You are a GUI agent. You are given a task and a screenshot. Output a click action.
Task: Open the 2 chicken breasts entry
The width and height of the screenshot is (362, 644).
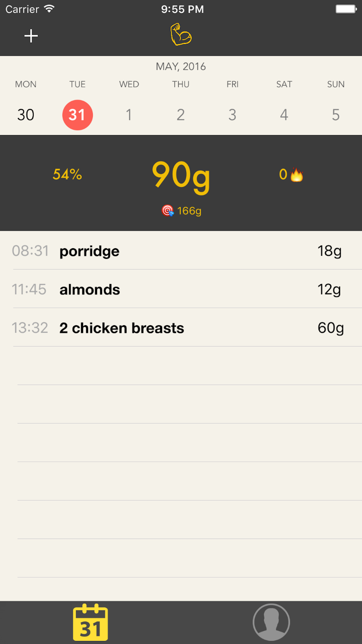(x=181, y=328)
